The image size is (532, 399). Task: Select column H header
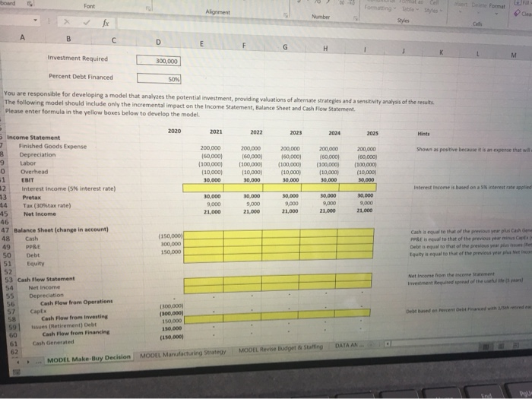[325, 49]
